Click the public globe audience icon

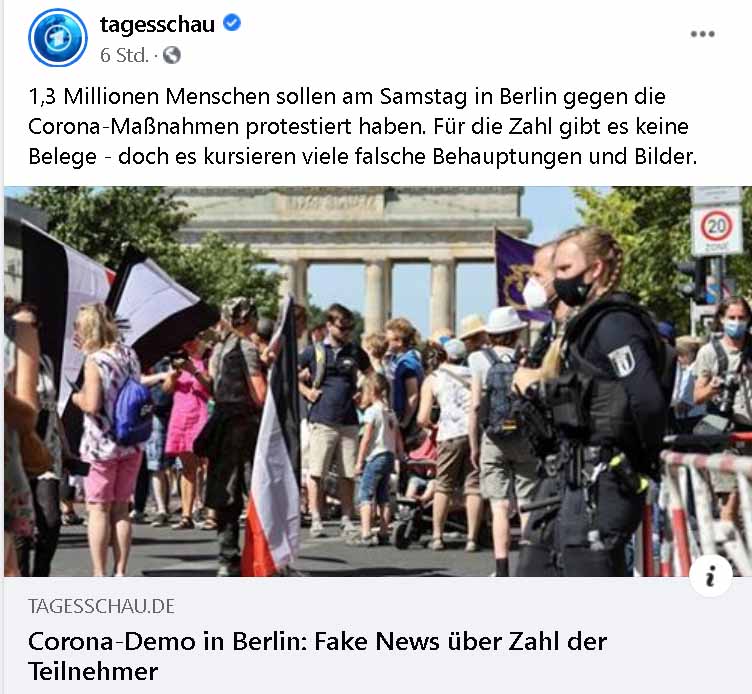[x=172, y=55]
